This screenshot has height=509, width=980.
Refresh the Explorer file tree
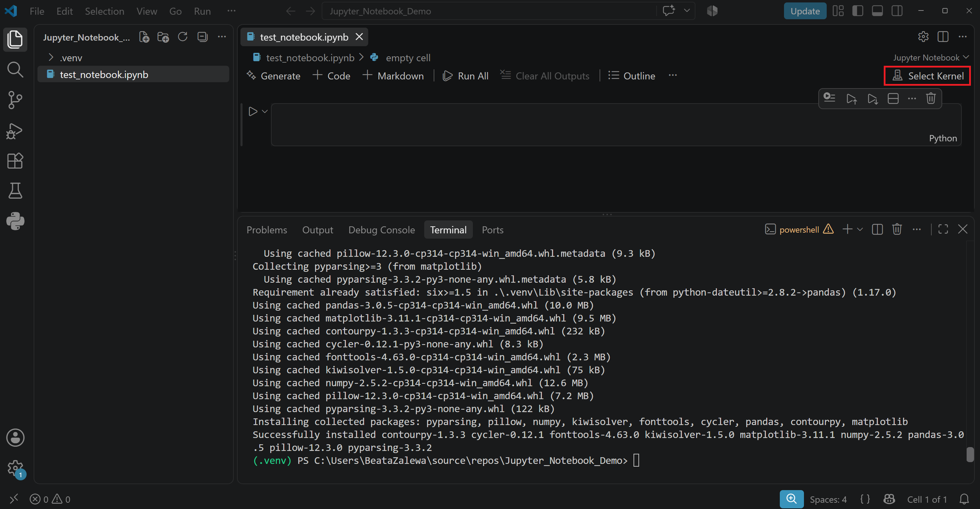pos(183,37)
